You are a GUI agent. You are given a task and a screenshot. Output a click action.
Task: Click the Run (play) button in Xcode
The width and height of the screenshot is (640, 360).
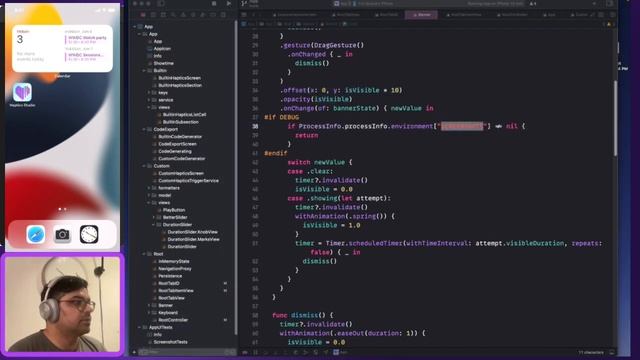point(229,3)
